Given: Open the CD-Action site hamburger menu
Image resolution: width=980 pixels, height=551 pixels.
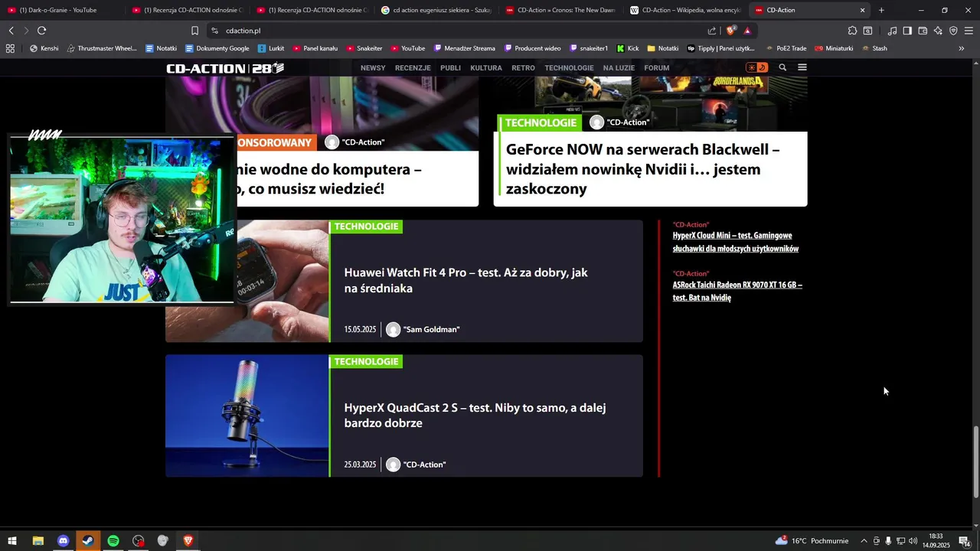Looking at the screenshot, I should [x=802, y=67].
